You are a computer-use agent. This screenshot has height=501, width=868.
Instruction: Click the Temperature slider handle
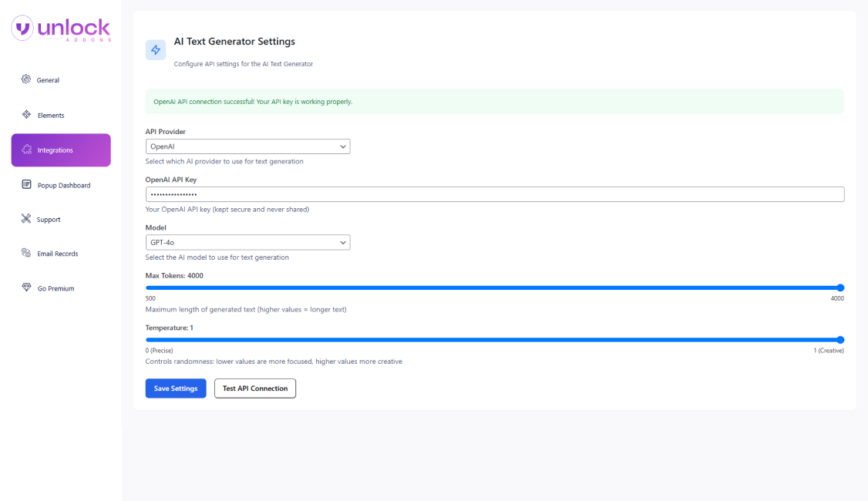(x=839, y=338)
